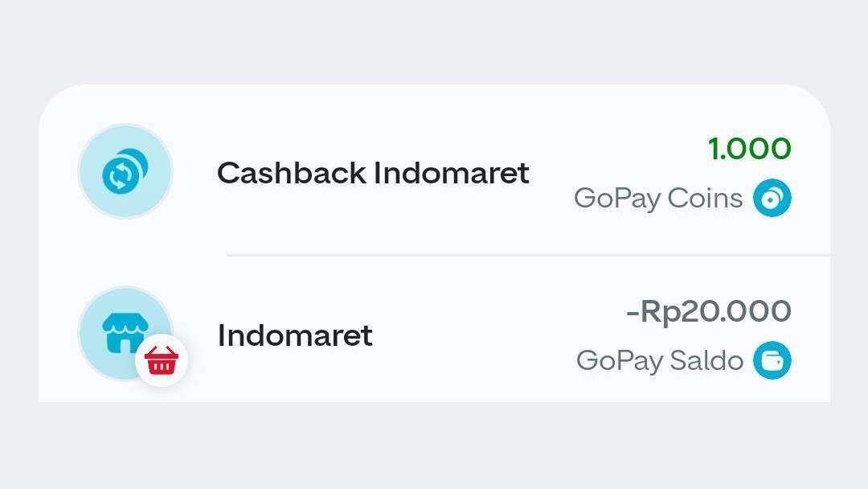Viewport: 868px width, 489px height.
Task: Select the GoPay Saldo label
Action: [x=659, y=361]
